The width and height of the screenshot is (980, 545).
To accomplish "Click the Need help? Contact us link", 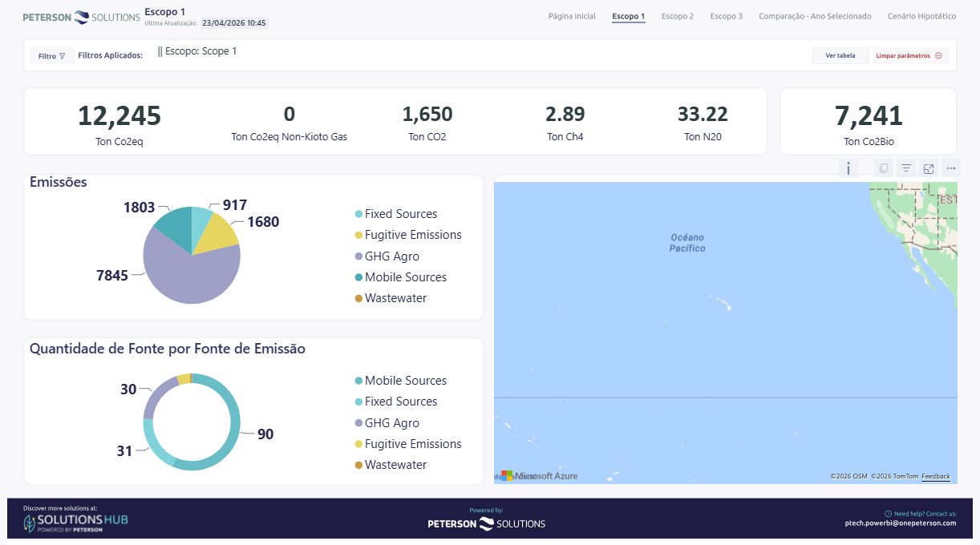I will click(921, 513).
